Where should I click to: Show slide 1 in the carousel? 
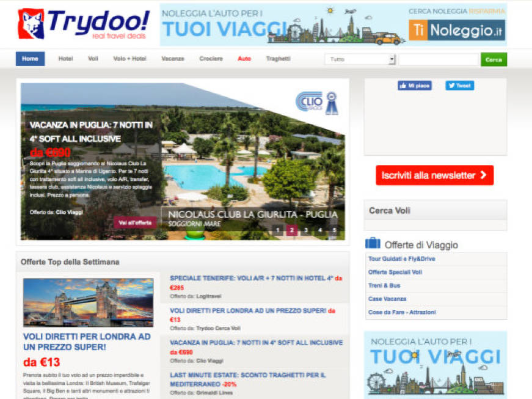pos(277,230)
